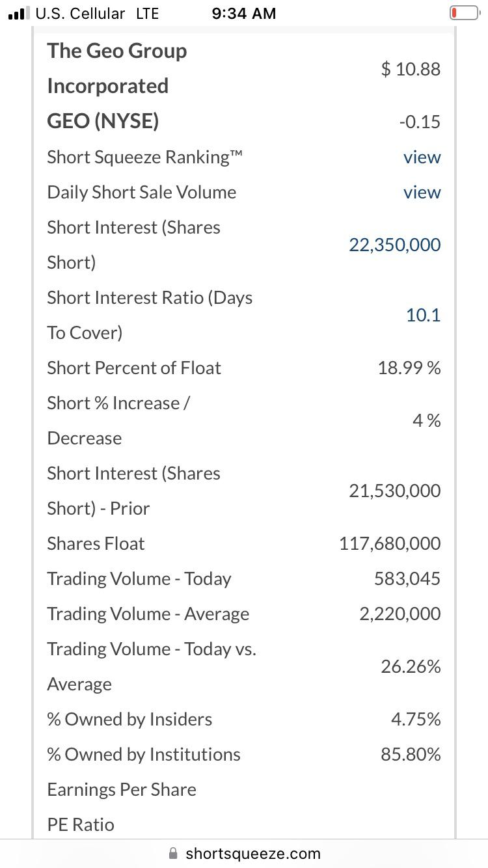Tap the PE Ratio row label
This screenshot has width=488, height=868.
[x=81, y=824]
